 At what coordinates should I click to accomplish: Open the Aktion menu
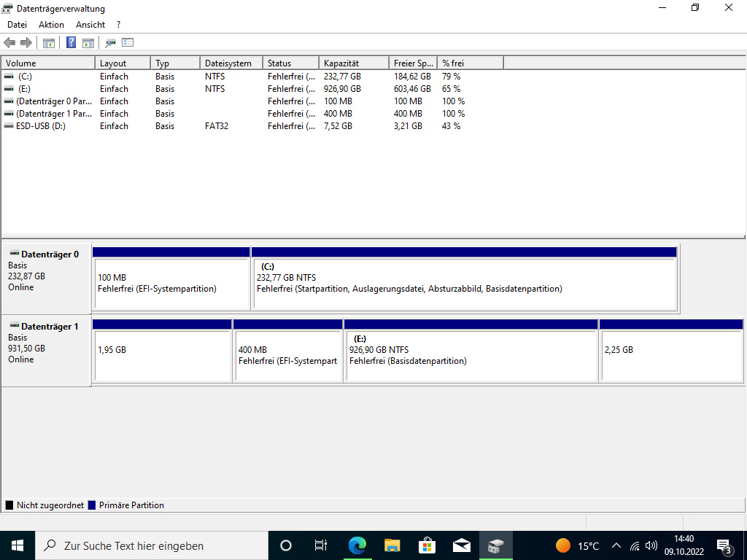tap(52, 25)
